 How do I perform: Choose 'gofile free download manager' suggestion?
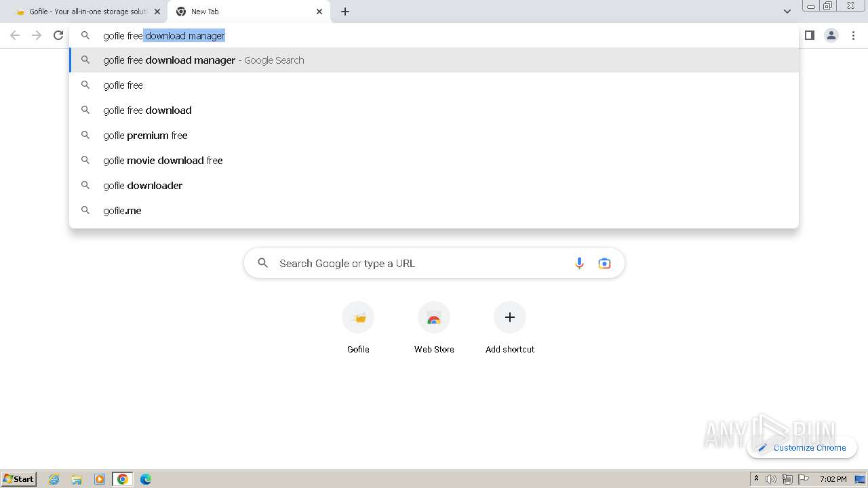(434, 60)
